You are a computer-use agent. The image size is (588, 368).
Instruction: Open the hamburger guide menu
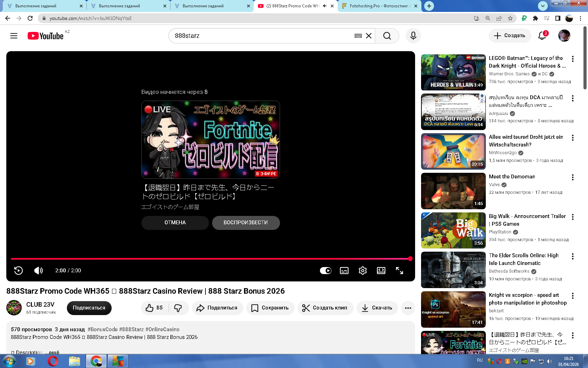click(14, 36)
